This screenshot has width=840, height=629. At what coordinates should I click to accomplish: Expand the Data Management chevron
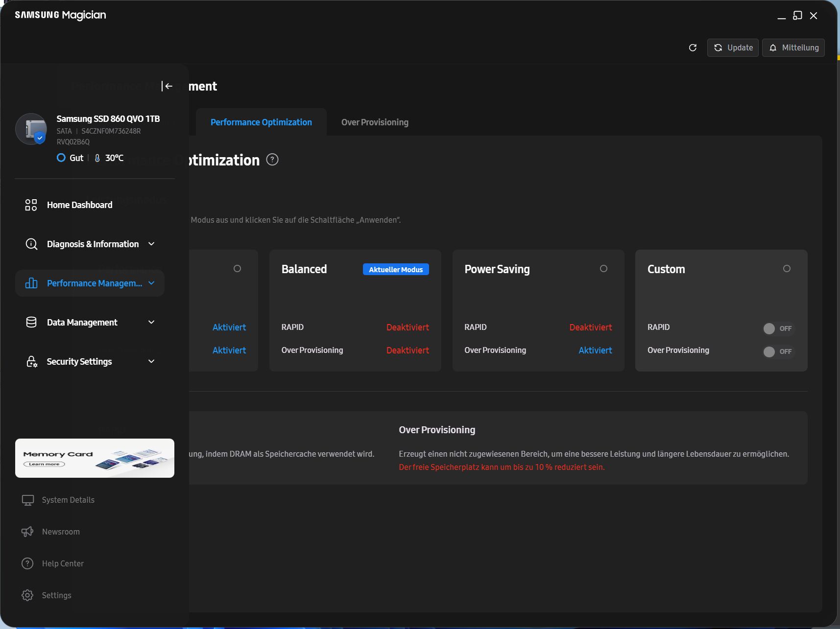tap(151, 322)
